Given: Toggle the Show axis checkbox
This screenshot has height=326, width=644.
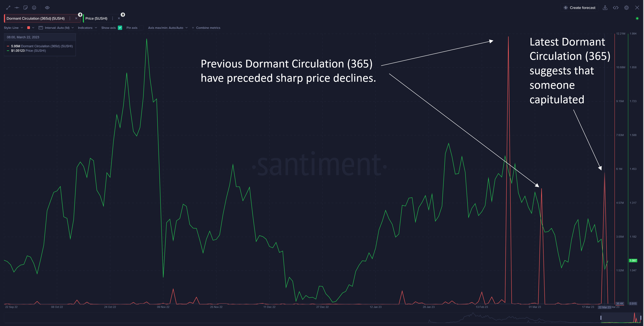Looking at the screenshot, I should [x=120, y=28].
